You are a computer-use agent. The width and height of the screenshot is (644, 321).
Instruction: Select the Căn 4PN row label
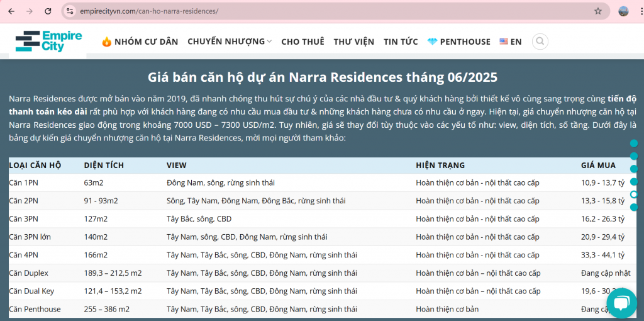(x=23, y=256)
